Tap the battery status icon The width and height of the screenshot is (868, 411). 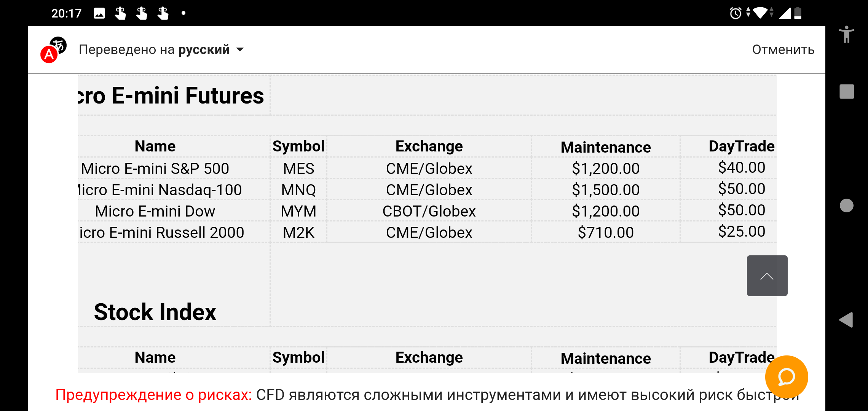pos(798,13)
